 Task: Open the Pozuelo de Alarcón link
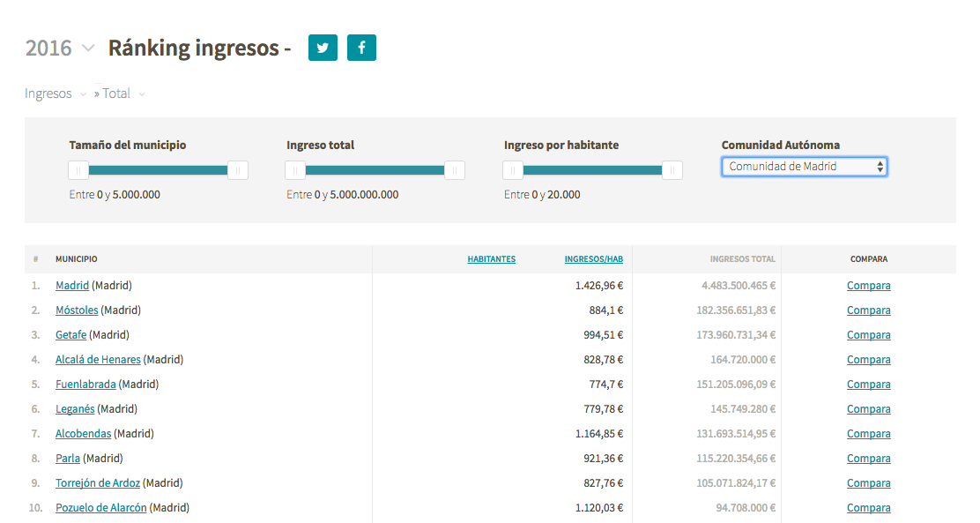point(101,508)
